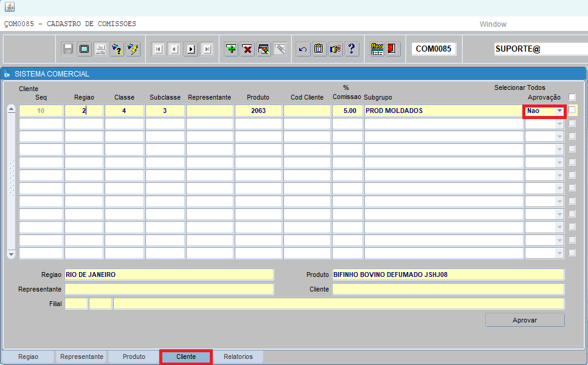The image size is (588, 365).
Task: Click the Seq field with value 10
Action: (x=41, y=111)
